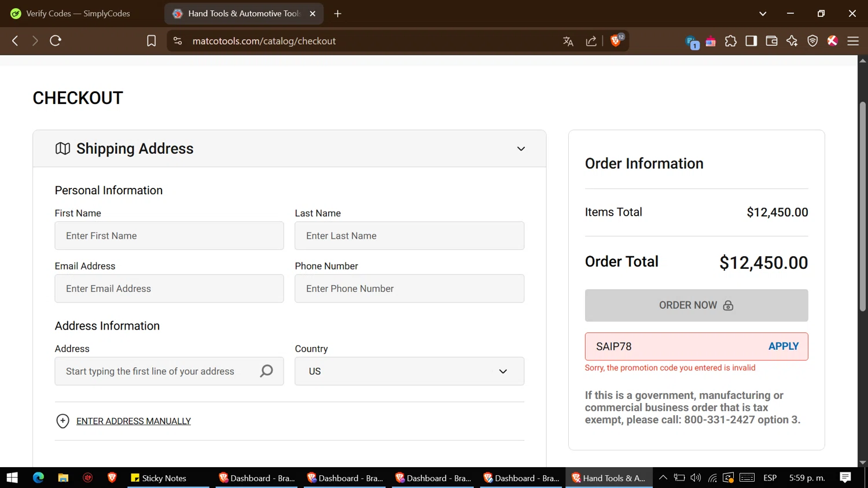
Task: Click the browser forward arrow
Action: [35, 41]
